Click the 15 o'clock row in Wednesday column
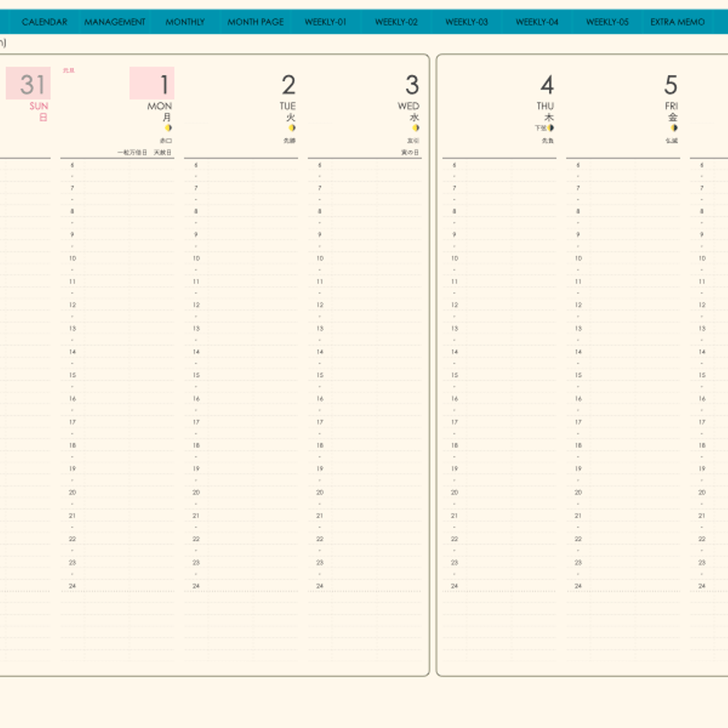This screenshot has width=728, height=728. tap(365, 375)
